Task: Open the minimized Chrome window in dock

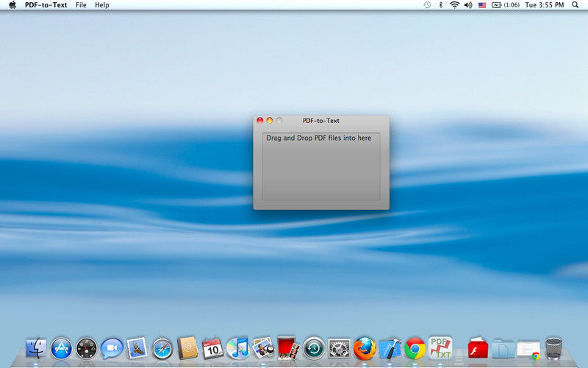Action: coord(528,349)
